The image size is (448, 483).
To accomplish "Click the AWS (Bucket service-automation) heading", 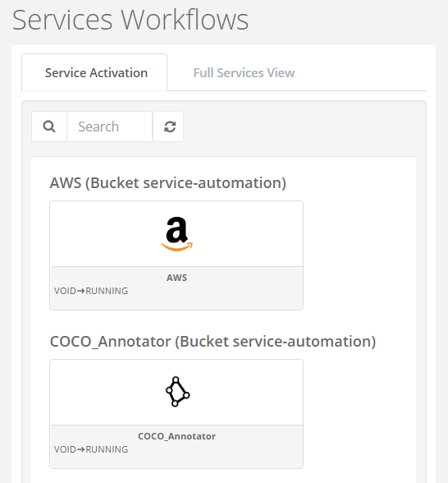I will coord(168,183).
